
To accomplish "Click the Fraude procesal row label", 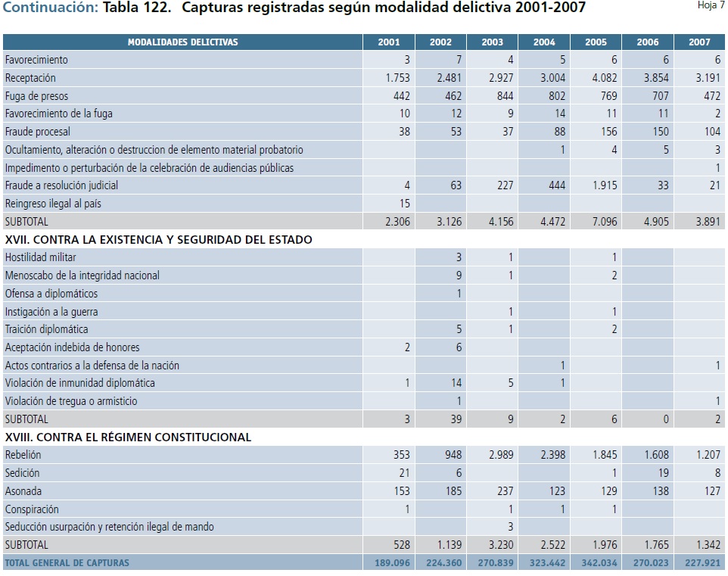I will [x=36, y=132].
